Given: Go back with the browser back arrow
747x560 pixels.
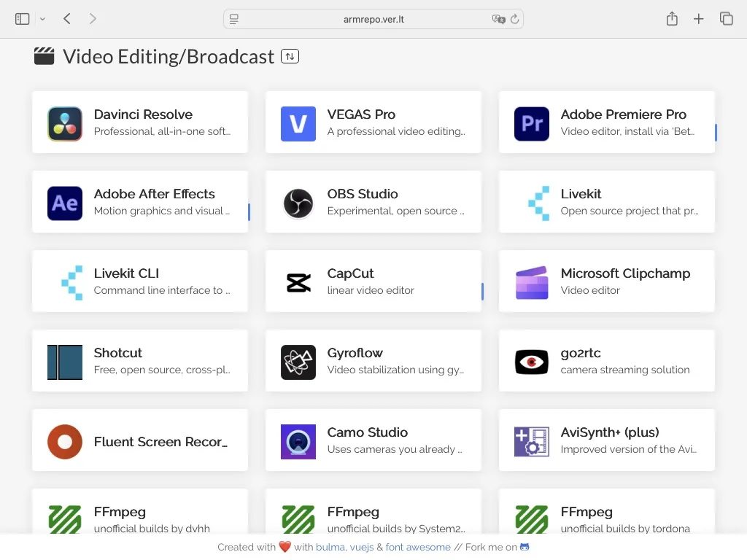Looking at the screenshot, I should tap(67, 19).
